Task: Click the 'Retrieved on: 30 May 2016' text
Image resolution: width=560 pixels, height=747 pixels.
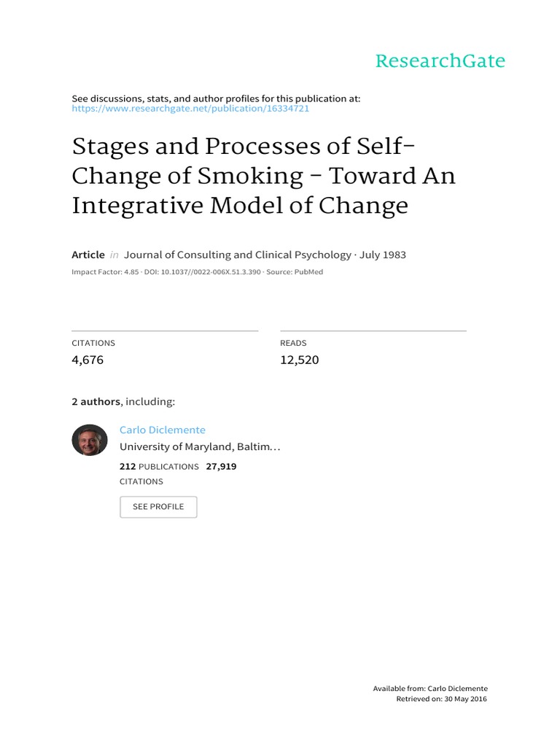Action: (441, 699)
